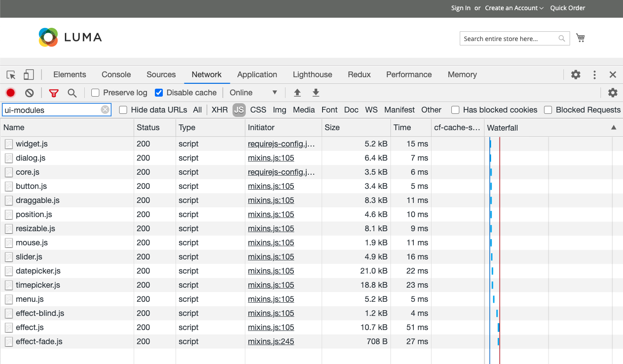
Task: Export network log as HAR
Action: point(315,93)
